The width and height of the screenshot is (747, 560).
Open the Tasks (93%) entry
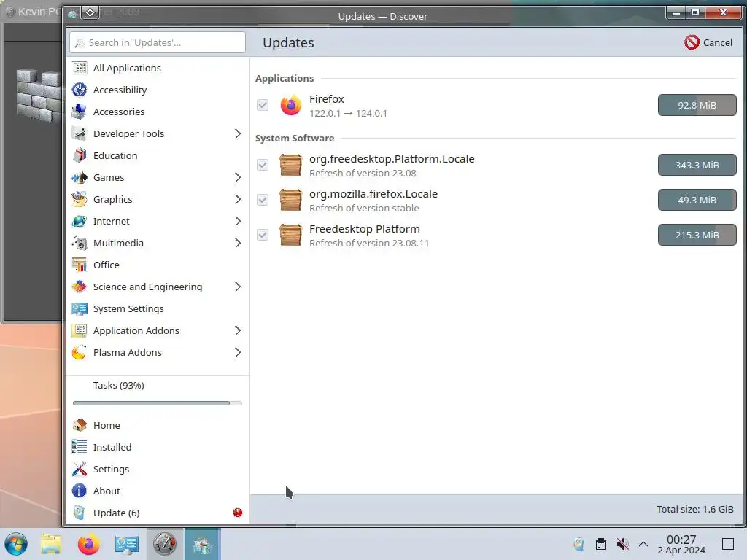pos(158,393)
